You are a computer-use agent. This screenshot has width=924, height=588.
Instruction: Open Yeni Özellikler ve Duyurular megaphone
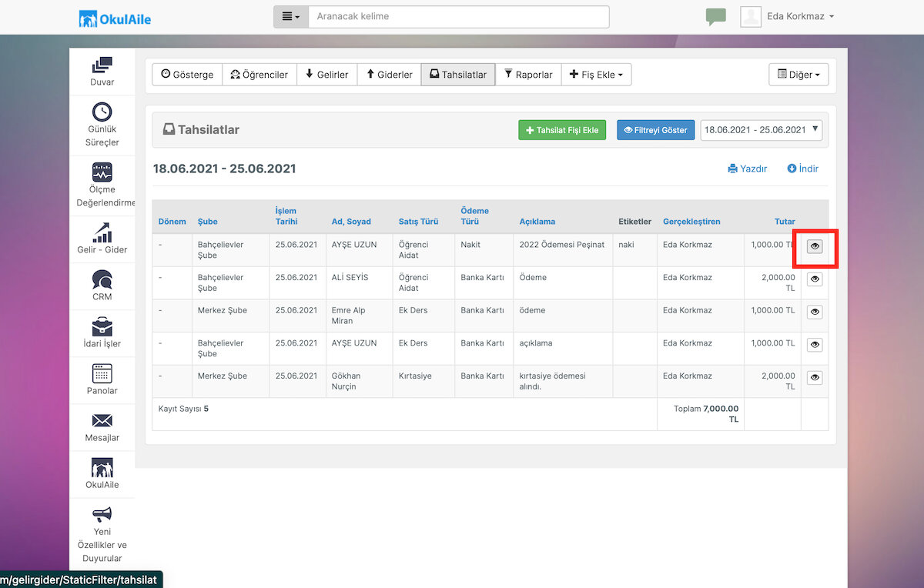[x=102, y=515]
